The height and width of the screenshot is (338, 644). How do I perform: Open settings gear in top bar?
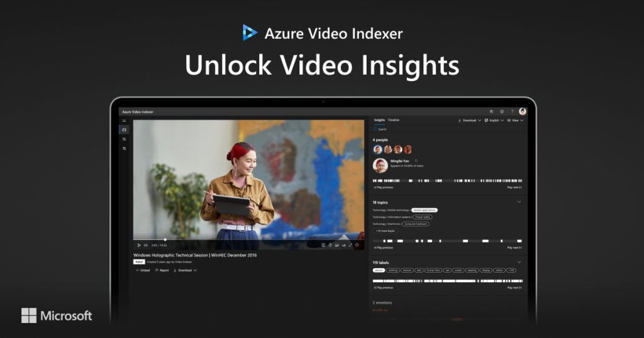pos(501,112)
